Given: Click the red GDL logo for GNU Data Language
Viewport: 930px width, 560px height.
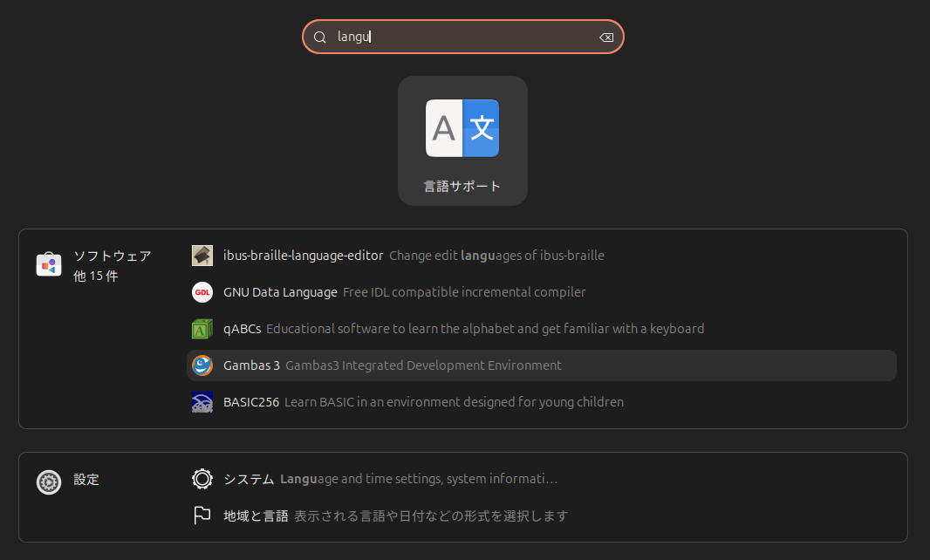Looking at the screenshot, I should pos(202,292).
